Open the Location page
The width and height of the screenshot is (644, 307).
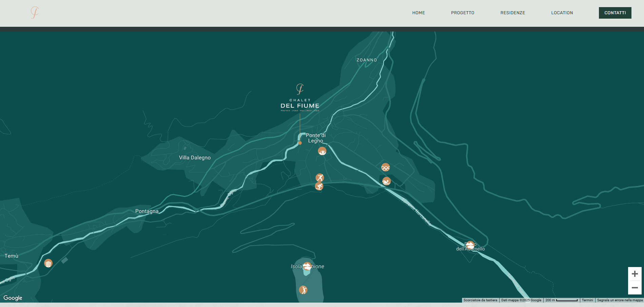[562, 13]
